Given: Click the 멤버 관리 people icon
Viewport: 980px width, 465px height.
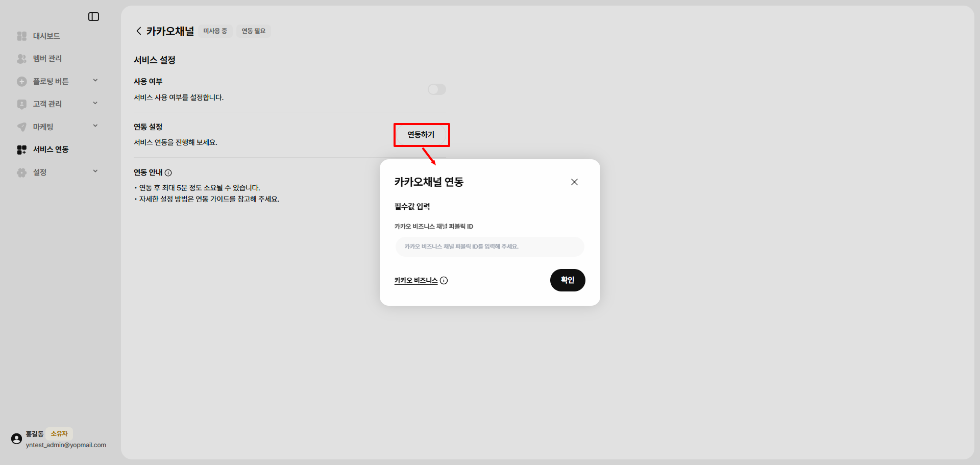Looking at the screenshot, I should click(x=22, y=59).
